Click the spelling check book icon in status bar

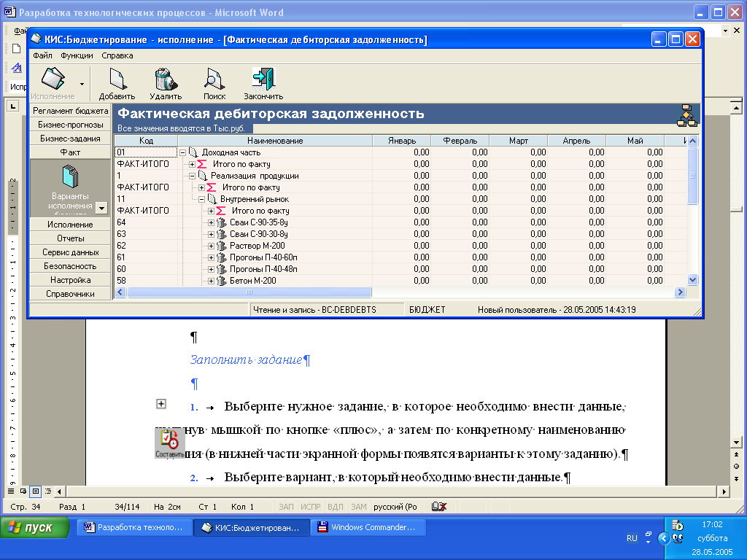pyautogui.click(x=438, y=507)
